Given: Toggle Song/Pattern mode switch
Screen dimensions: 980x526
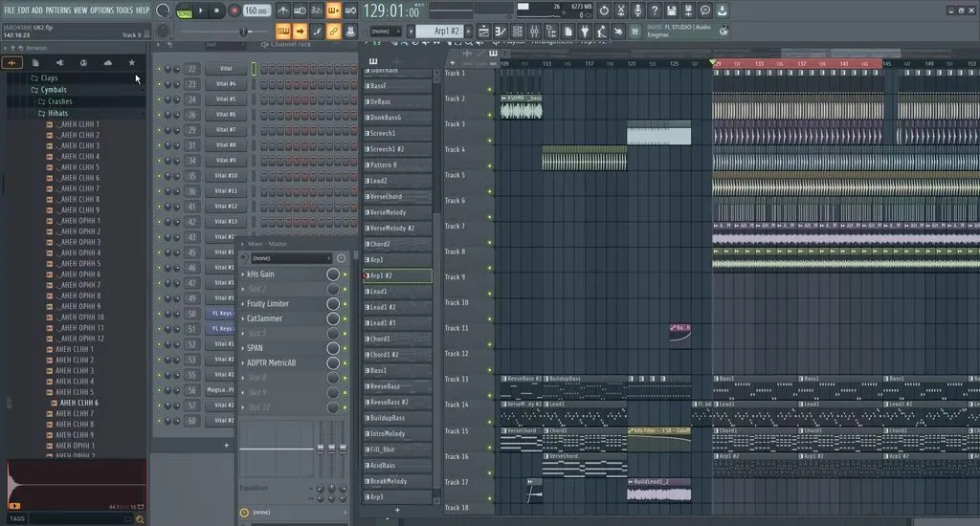Looking at the screenshot, I should click(x=185, y=11).
